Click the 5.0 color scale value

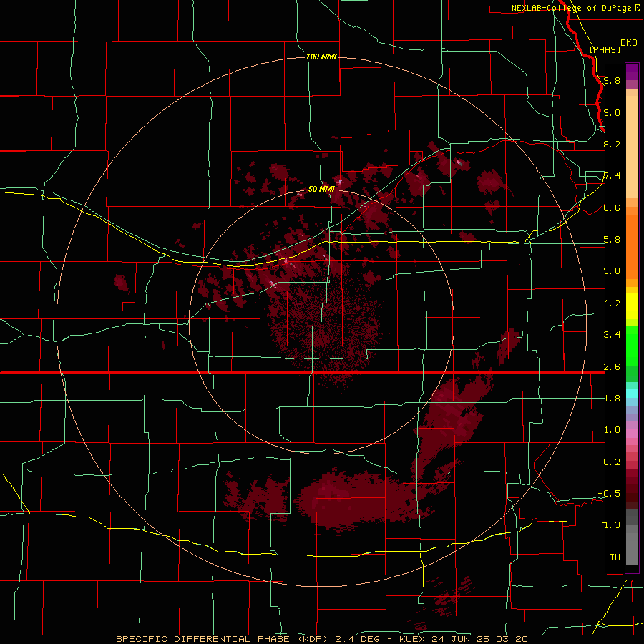tap(612, 271)
